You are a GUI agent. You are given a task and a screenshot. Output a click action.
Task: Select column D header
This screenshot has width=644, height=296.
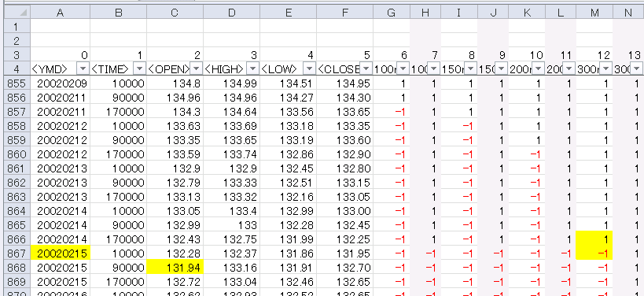point(232,13)
